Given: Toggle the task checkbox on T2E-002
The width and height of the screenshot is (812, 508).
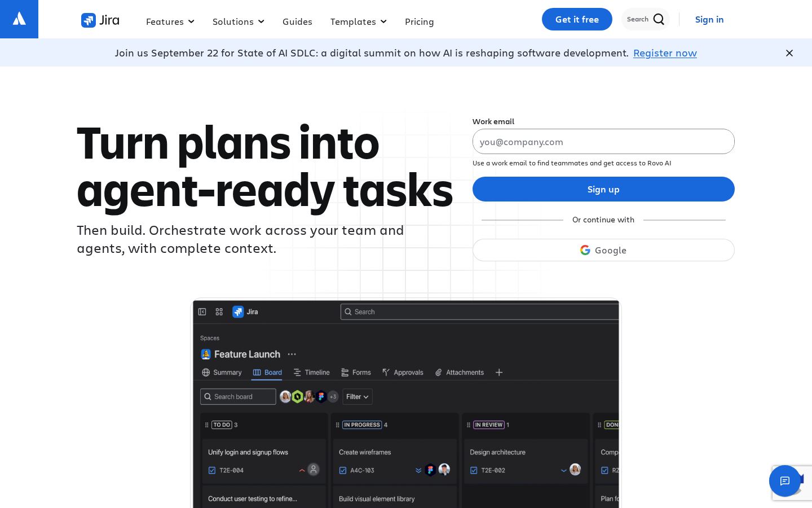Looking at the screenshot, I should tap(474, 470).
